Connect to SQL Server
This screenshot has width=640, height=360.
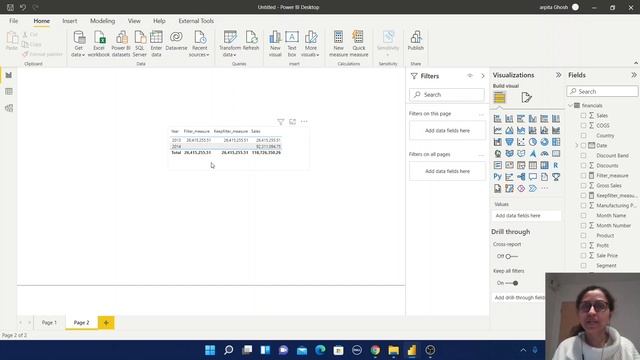click(140, 44)
